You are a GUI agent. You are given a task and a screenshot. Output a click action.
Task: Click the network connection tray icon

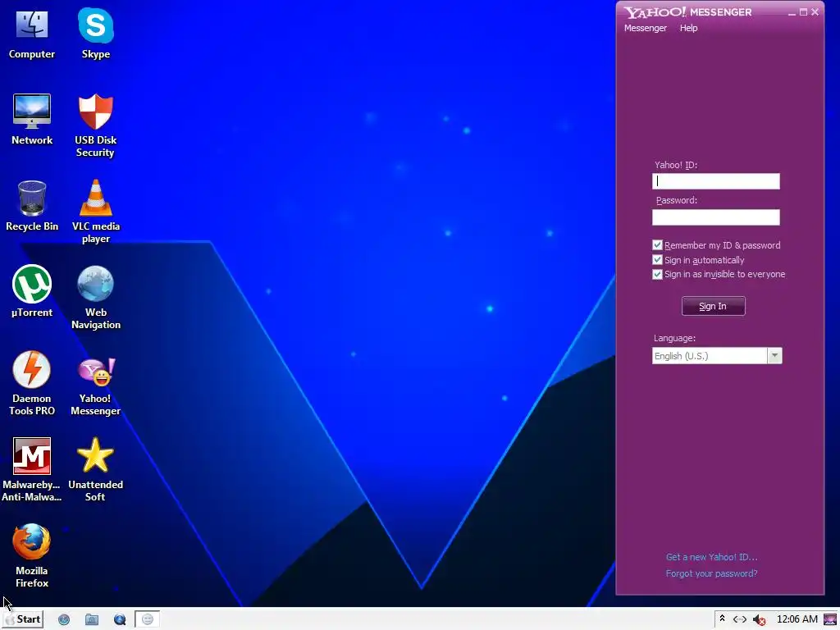pos(740,619)
